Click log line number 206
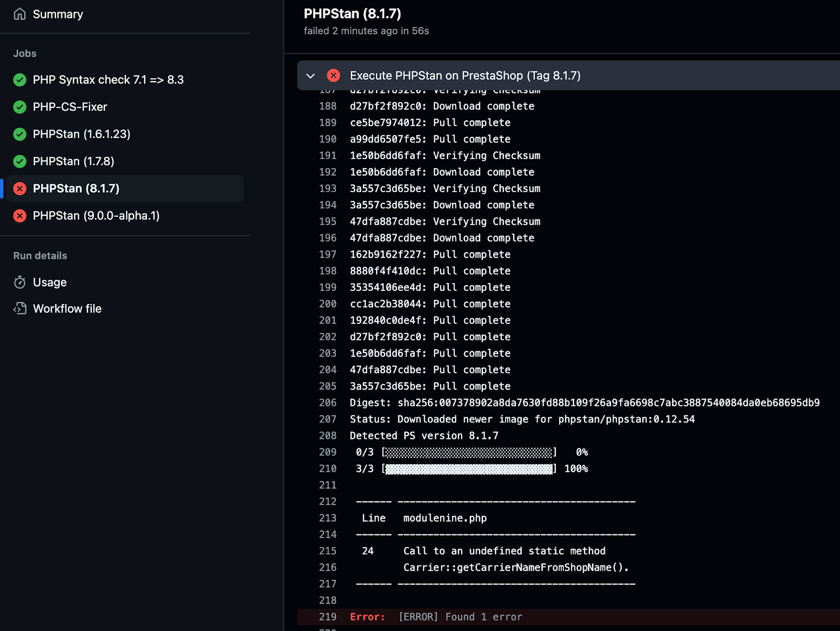The height and width of the screenshot is (631, 840). point(328,403)
